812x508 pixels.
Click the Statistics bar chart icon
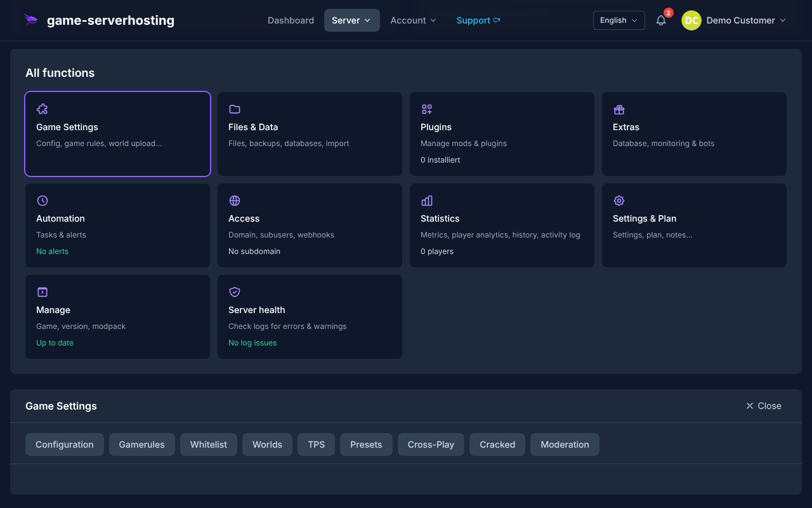pyautogui.click(x=427, y=201)
